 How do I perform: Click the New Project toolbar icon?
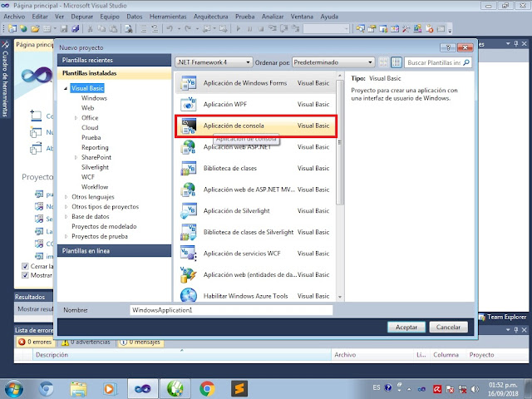point(12,29)
